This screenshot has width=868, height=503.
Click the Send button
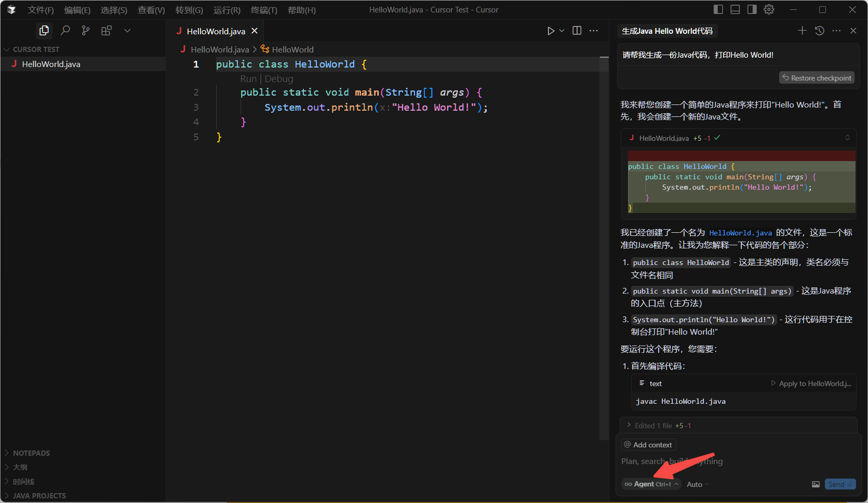[839, 484]
